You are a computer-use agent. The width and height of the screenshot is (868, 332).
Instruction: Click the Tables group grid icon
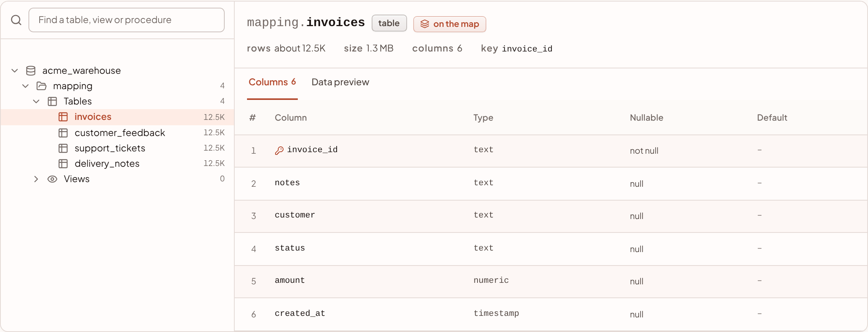(52, 101)
